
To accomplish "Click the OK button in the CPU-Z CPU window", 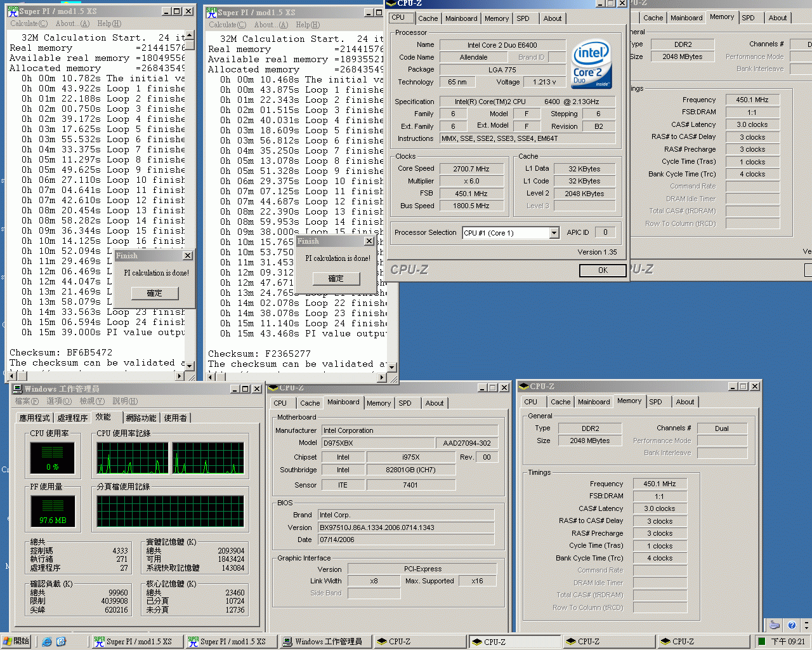I will click(x=603, y=270).
